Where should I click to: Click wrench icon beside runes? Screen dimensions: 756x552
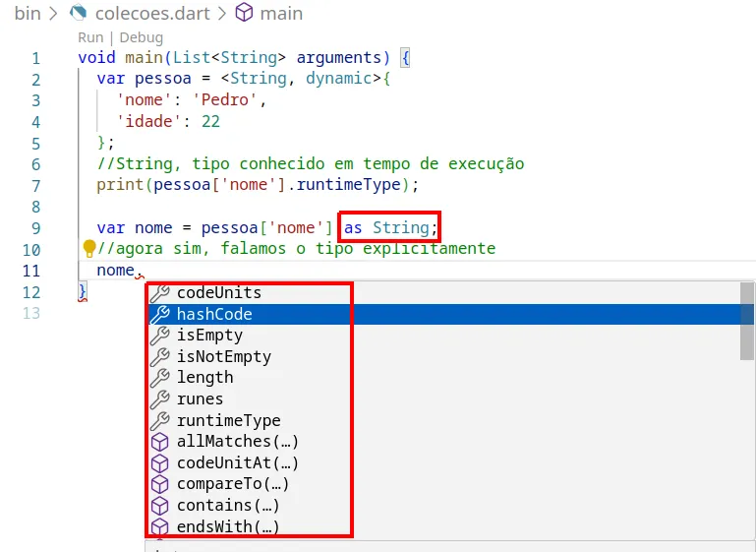click(x=159, y=399)
